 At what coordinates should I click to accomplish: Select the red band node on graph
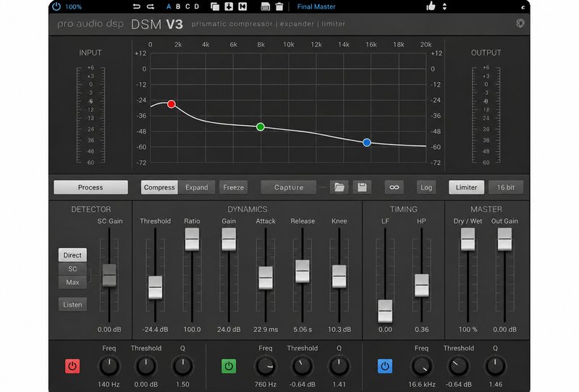point(171,104)
